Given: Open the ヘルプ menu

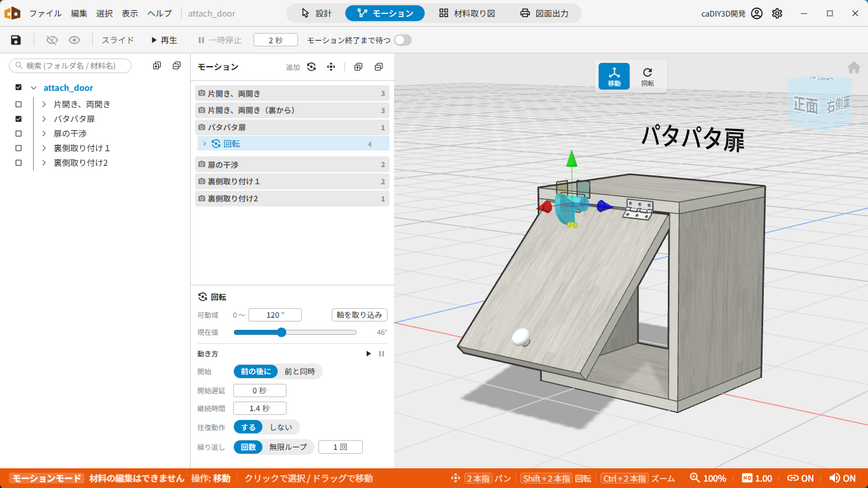Looking at the screenshot, I should click(x=159, y=13).
